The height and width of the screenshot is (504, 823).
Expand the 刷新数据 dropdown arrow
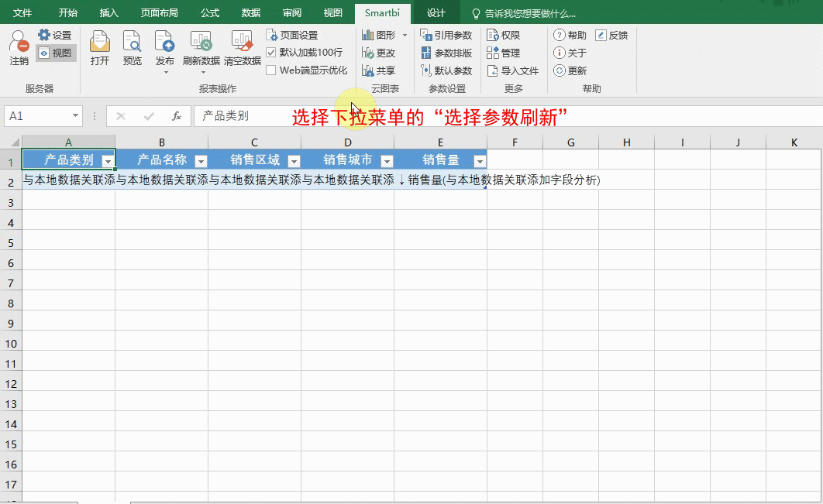click(x=203, y=72)
